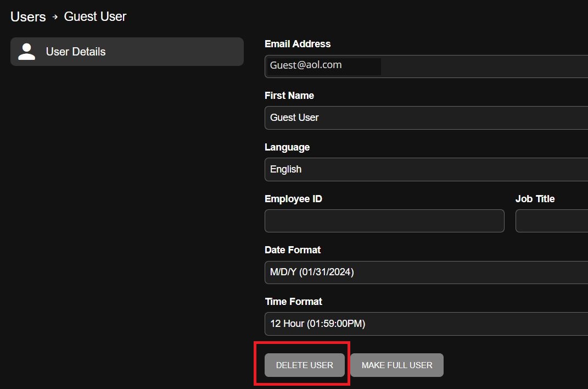Open the User Details tab
The image size is (588, 389).
(x=127, y=52)
